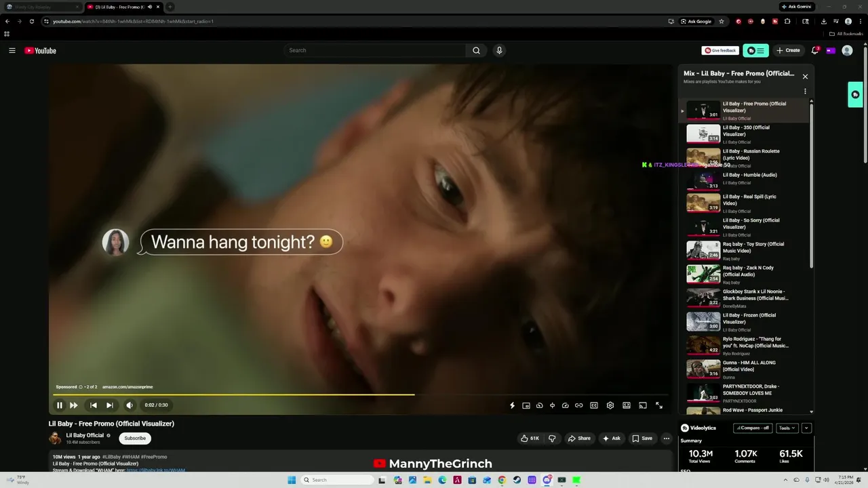Open the amazon.com/amazonprime sponsor link
This screenshot has height=488, width=868.
(127, 387)
